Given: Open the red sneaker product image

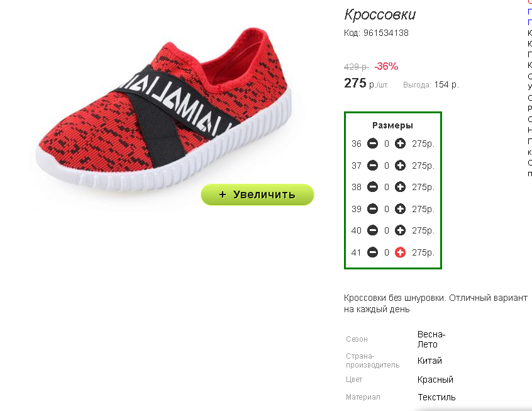Looking at the screenshot, I should pyautogui.click(x=163, y=109).
